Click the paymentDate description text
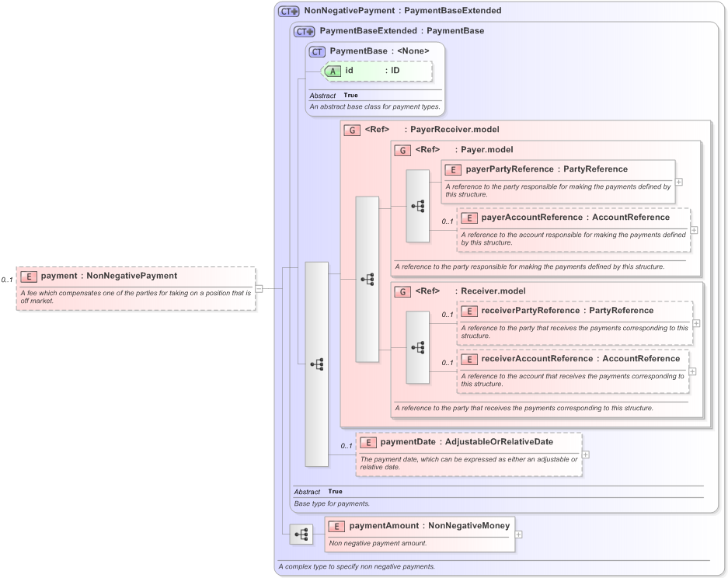This screenshot has height=578, width=728. coord(469,463)
